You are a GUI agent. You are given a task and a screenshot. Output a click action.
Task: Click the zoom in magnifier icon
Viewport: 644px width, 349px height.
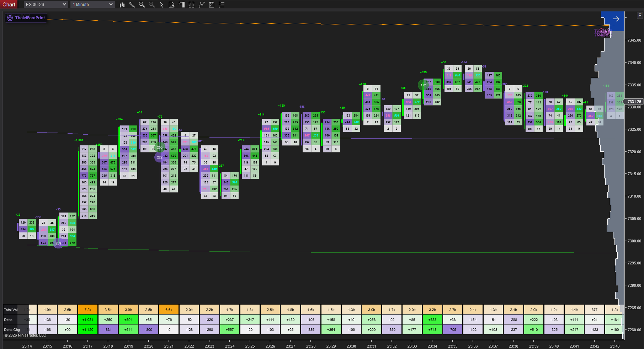click(x=142, y=5)
